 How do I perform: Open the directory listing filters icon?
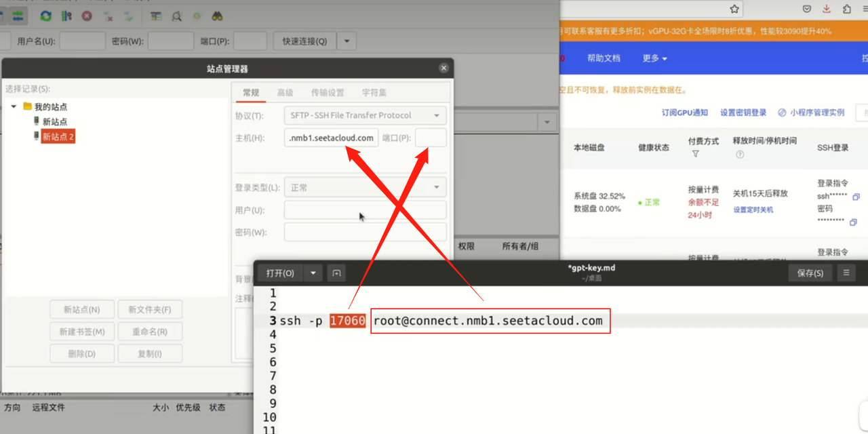156,16
